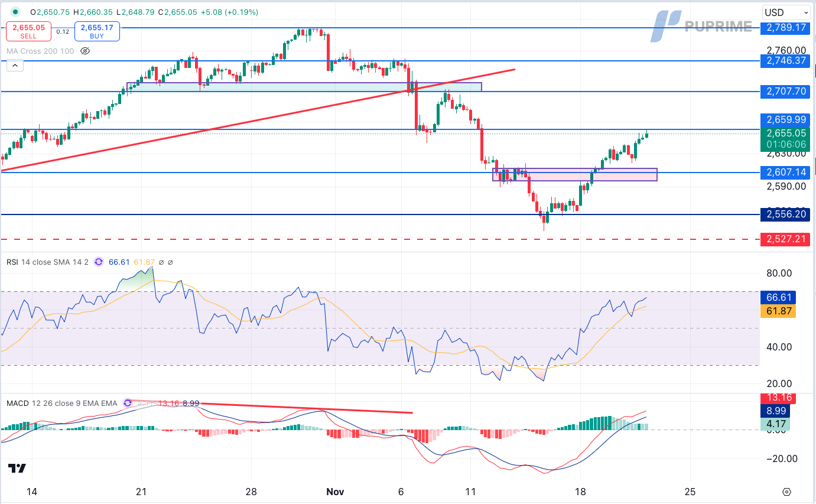Click the MACD indicator refresh icon
The width and height of the screenshot is (816, 504).
click(x=127, y=403)
